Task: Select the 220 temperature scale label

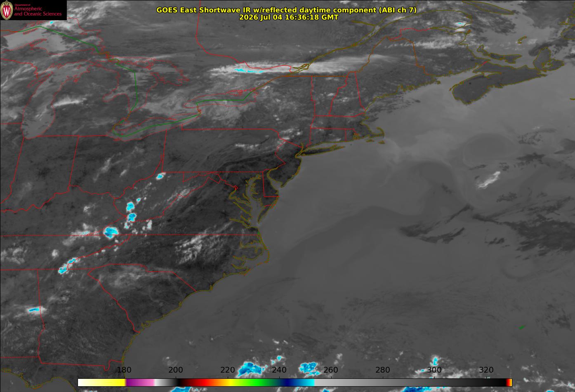Action: click(x=228, y=370)
